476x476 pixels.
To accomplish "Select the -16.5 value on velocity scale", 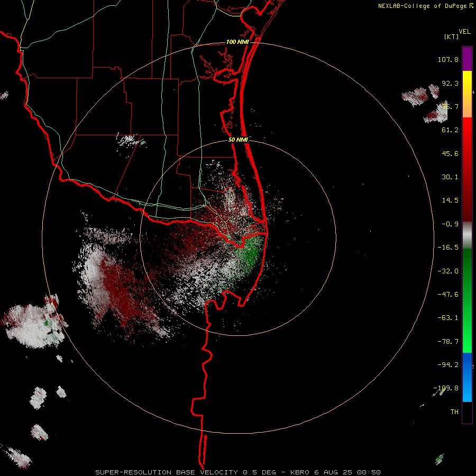I will [448, 248].
